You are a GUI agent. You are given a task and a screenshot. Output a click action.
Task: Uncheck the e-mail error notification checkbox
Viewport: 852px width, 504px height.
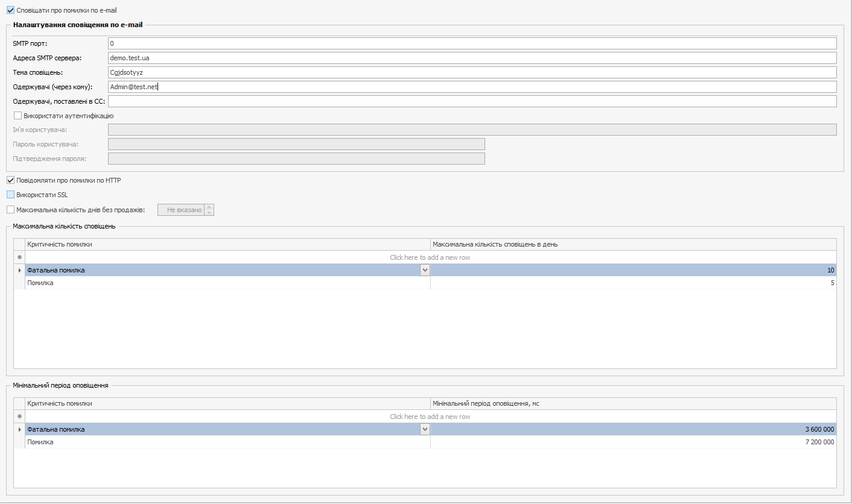tap(10, 10)
